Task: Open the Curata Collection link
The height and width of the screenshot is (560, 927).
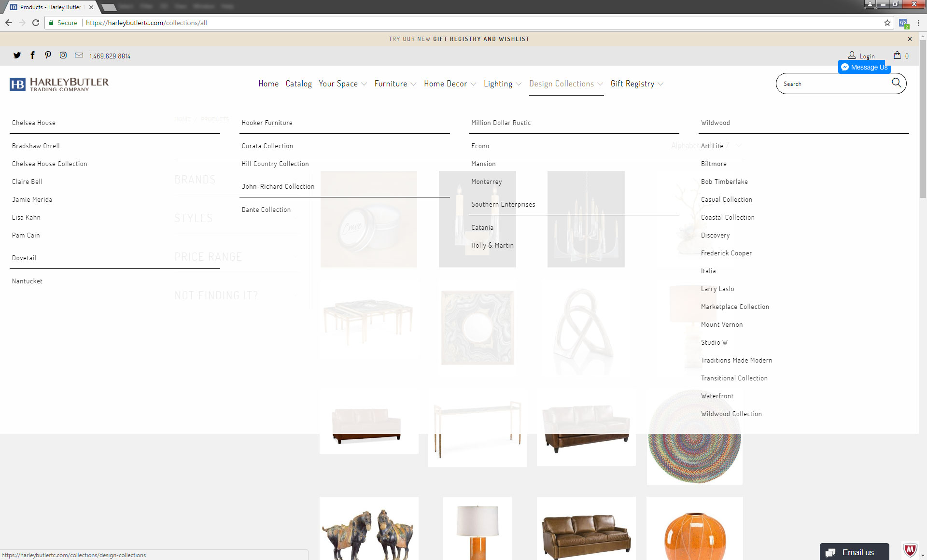Action: [x=267, y=146]
